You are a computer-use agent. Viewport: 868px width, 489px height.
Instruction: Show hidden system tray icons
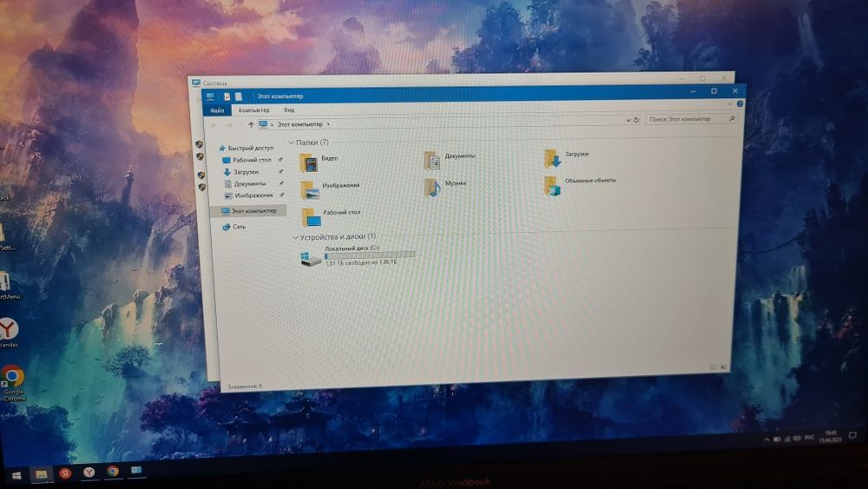tap(766, 439)
